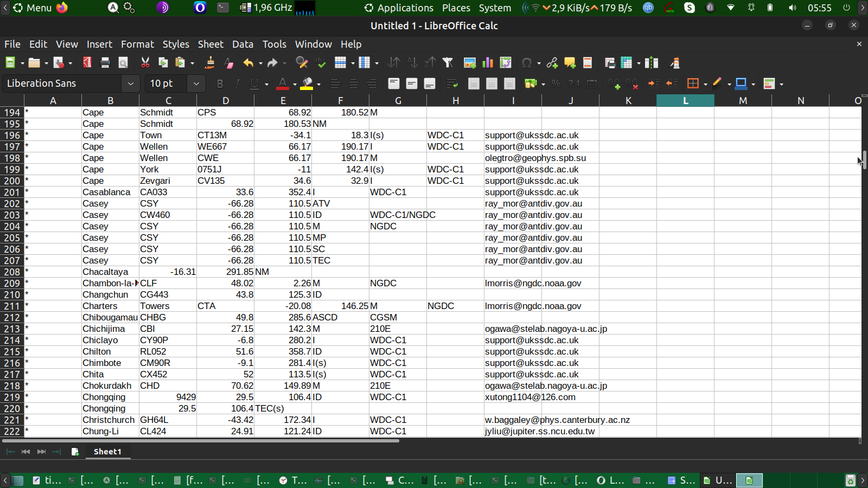Click the Cut scissors icon
Image resolution: width=868 pixels, height=488 pixels.
(145, 63)
